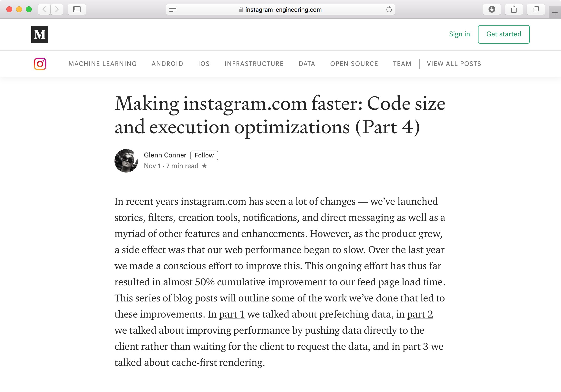This screenshot has height=392, width=561.
Task: Open the iOS section
Action: pyautogui.click(x=204, y=64)
